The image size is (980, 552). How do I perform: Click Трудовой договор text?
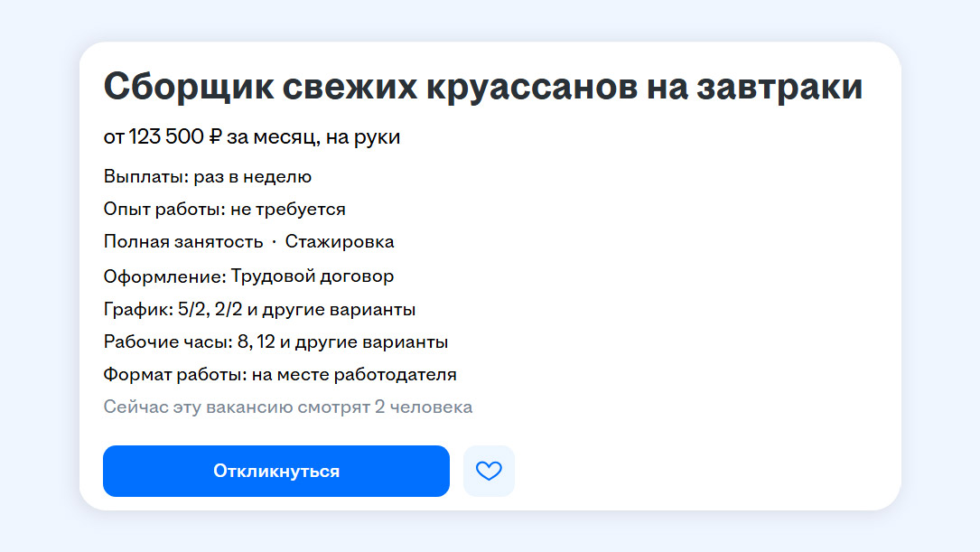tap(313, 276)
